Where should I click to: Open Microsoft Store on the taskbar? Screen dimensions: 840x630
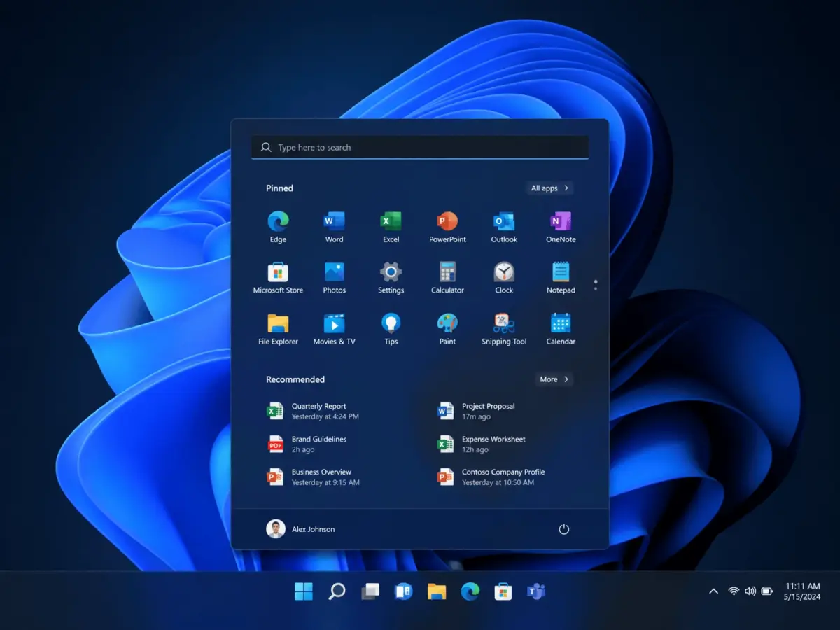click(503, 591)
